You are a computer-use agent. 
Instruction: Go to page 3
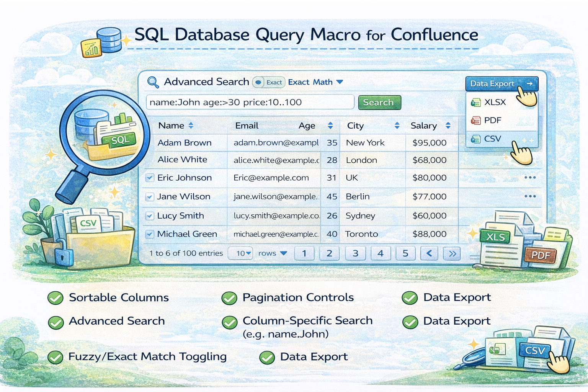[355, 253]
